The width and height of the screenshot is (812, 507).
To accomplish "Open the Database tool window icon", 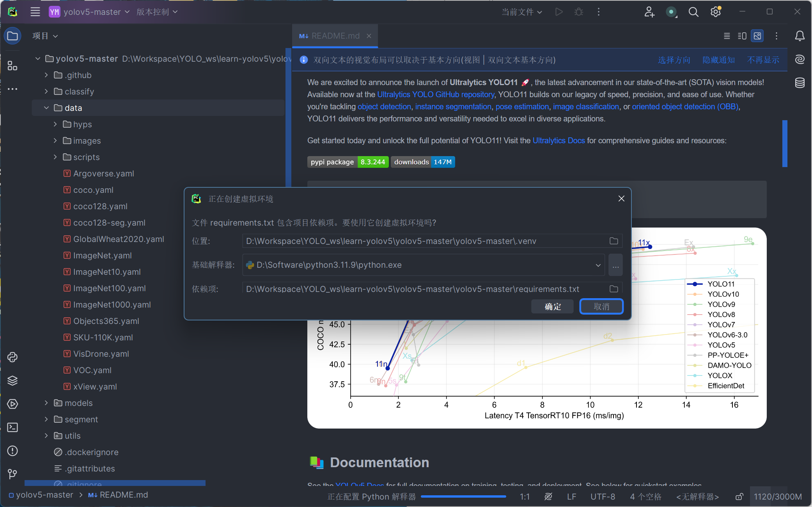I will click(x=800, y=83).
